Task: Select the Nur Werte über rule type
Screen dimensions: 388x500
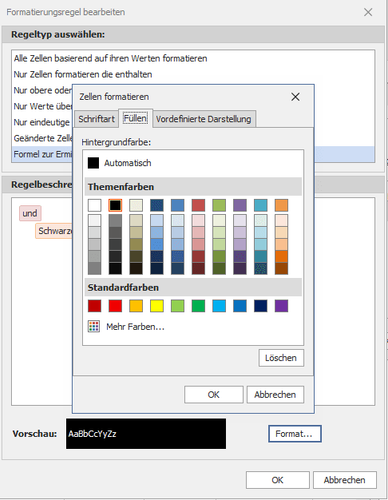Action: 42,106
